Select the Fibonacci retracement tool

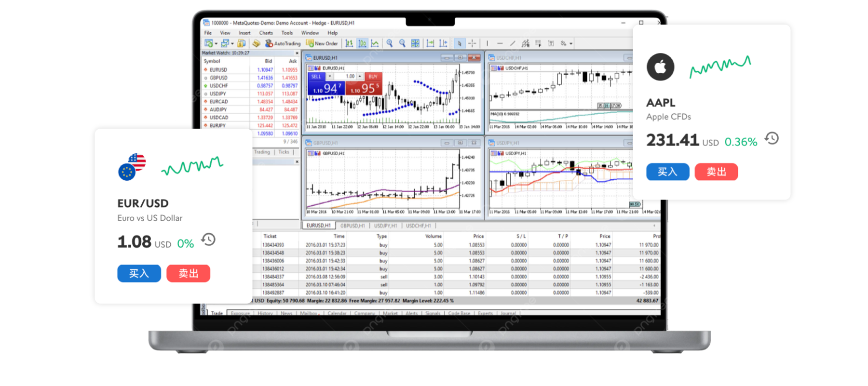[x=539, y=43]
